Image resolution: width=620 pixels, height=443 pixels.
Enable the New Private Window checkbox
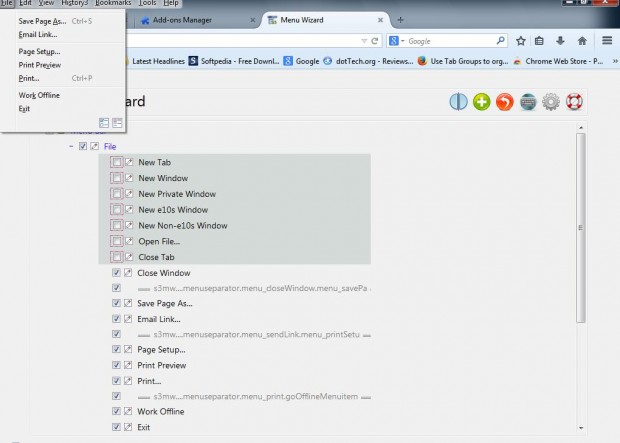(x=117, y=194)
